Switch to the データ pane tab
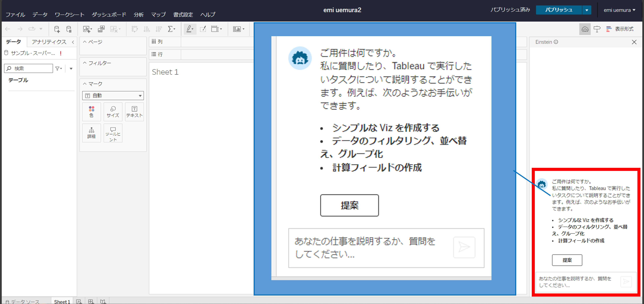644x304 pixels. pyautogui.click(x=13, y=42)
